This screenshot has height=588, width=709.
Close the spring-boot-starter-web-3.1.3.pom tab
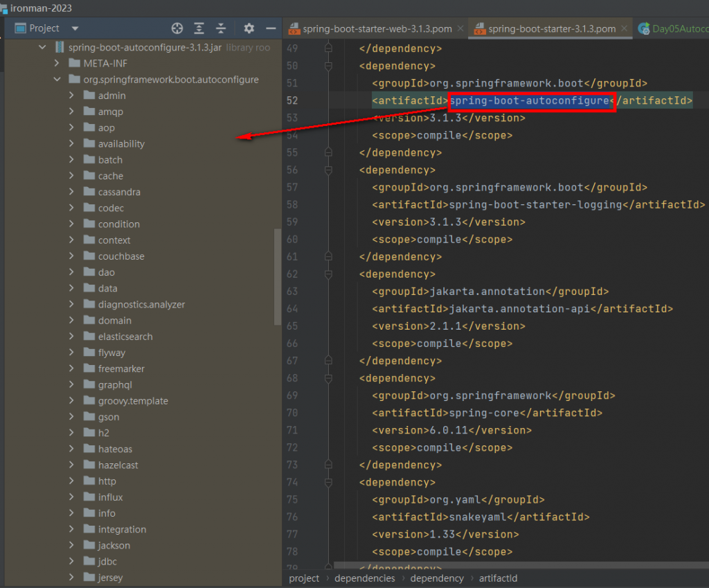(x=460, y=28)
